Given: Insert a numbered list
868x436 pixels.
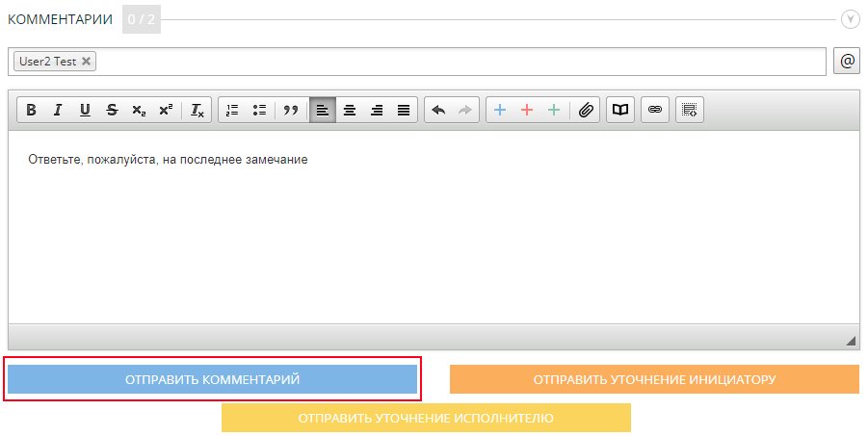Looking at the screenshot, I should click(x=231, y=111).
